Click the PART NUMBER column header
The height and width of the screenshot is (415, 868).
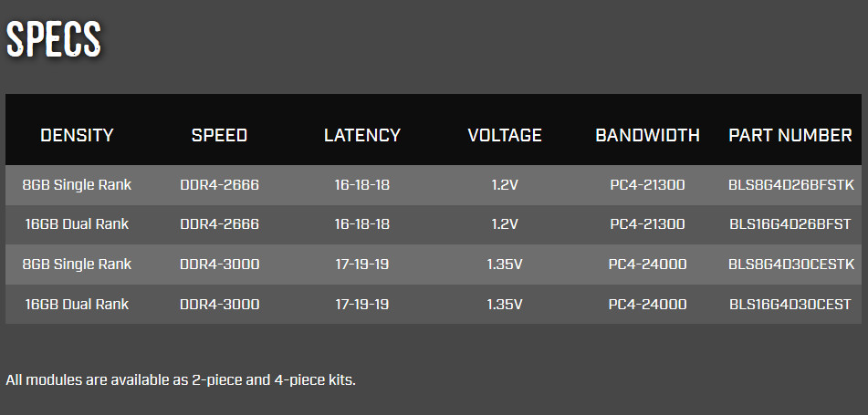(x=790, y=135)
